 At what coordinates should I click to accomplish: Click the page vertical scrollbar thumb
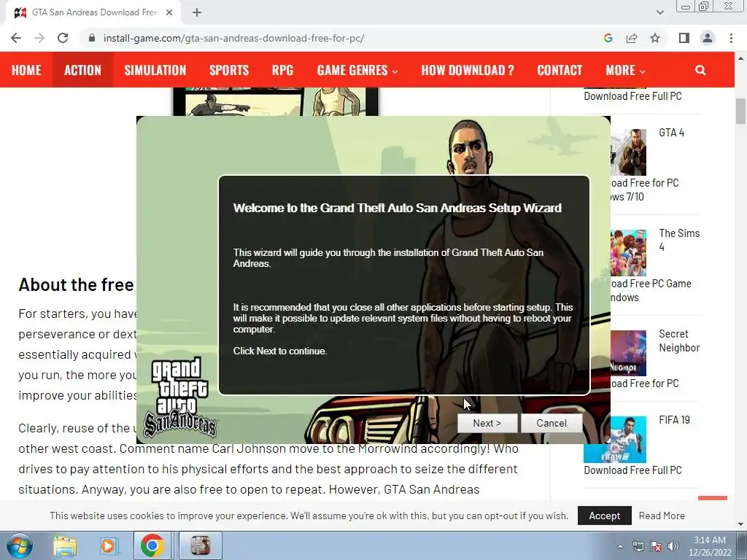point(740,111)
